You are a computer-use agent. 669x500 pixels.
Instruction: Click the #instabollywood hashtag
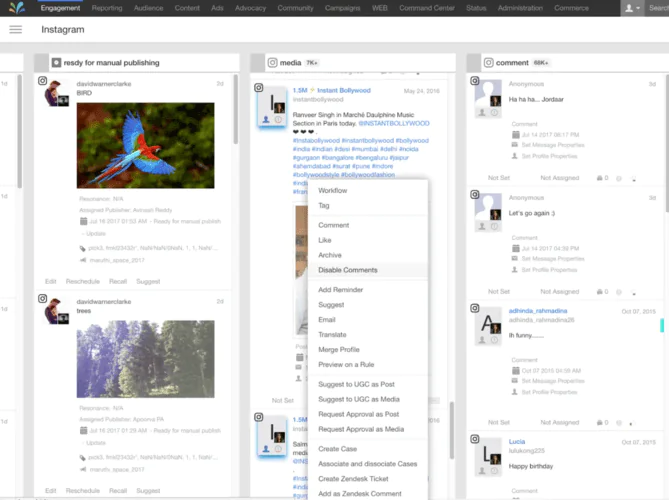pos(316,140)
